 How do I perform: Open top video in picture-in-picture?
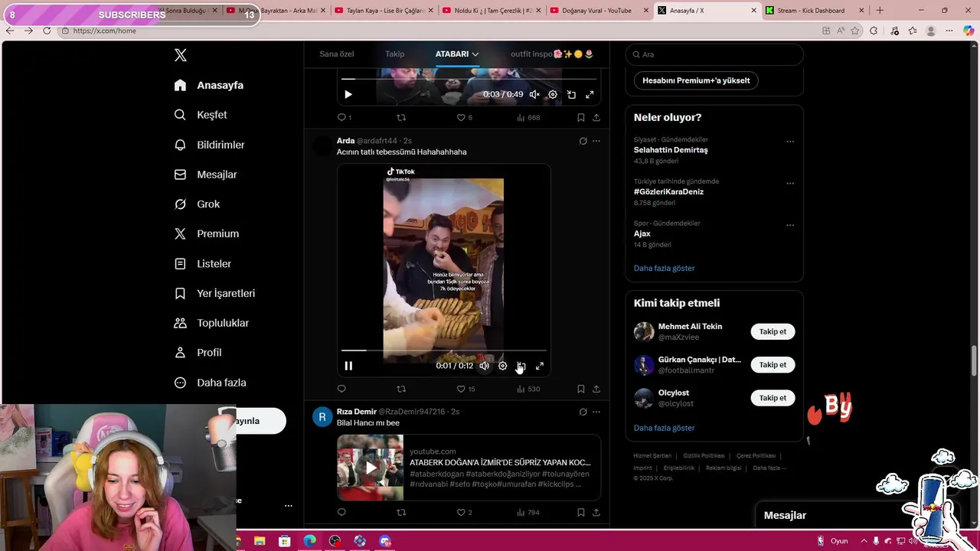(x=571, y=94)
